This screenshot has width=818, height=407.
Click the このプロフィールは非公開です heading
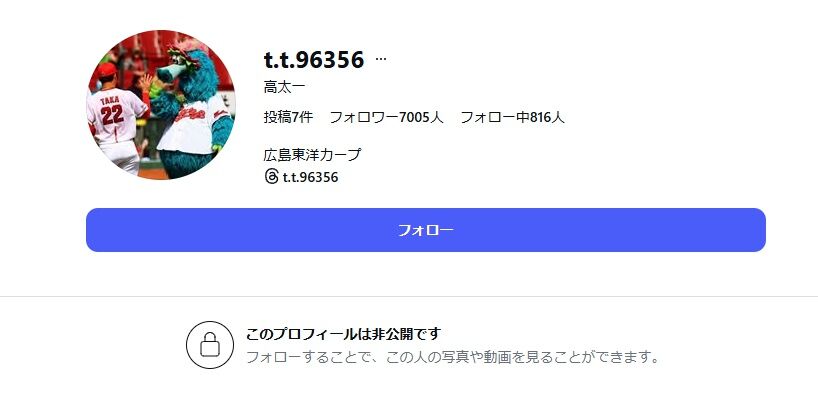(343, 334)
